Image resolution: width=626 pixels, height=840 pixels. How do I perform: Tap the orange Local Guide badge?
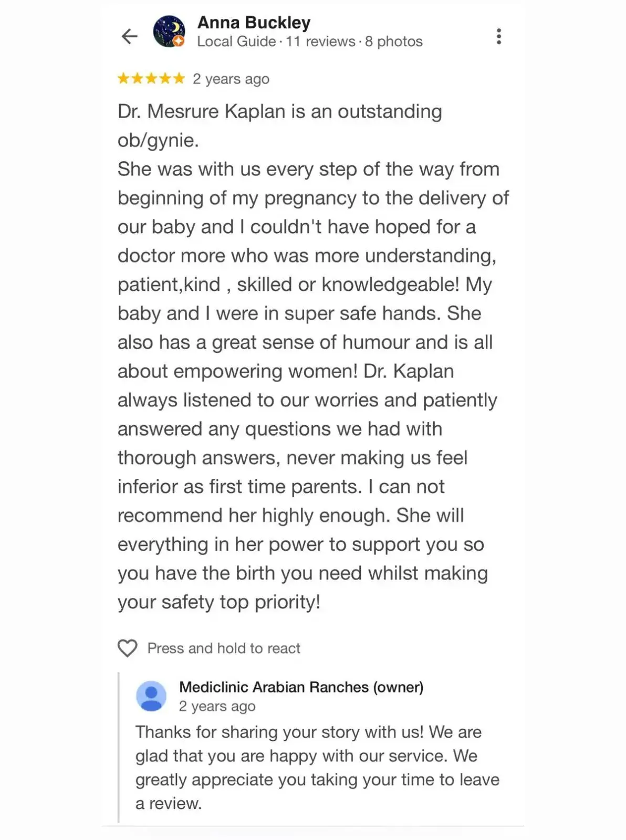[179, 42]
